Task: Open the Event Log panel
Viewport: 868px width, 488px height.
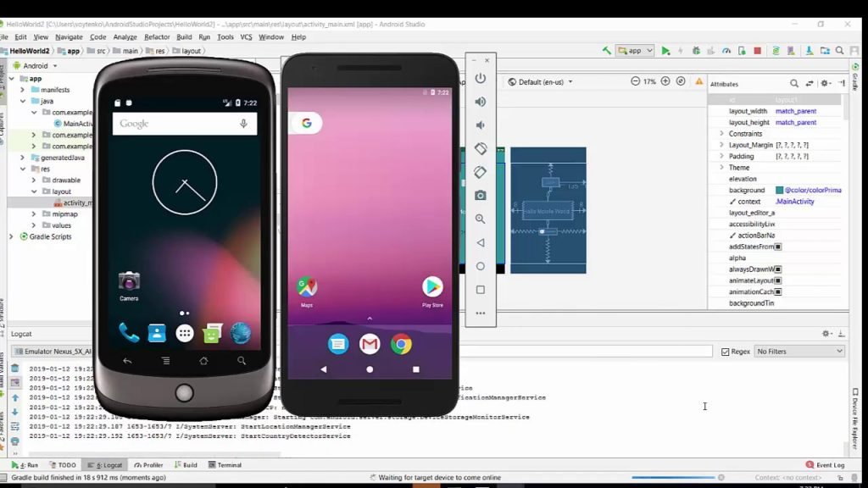Action: click(x=825, y=465)
